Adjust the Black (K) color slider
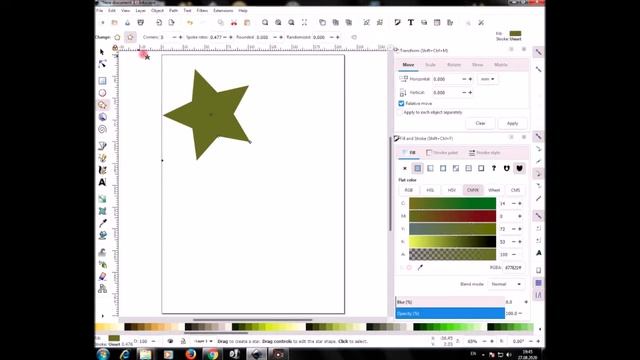640x360 pixels. tap(452, 242)
